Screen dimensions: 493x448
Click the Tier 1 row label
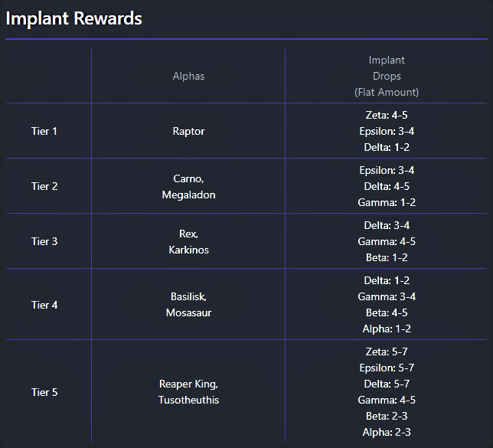coord(44,131)
